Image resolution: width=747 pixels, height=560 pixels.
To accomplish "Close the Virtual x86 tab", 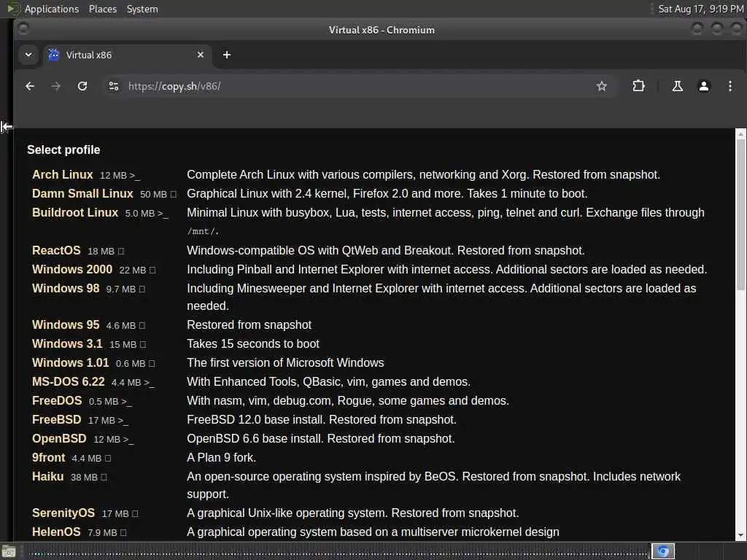I will [201, 55].
